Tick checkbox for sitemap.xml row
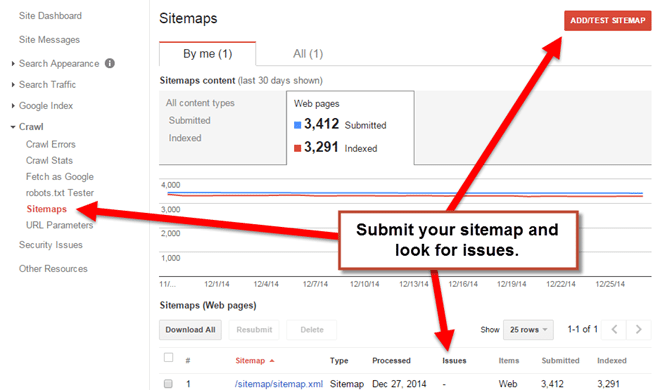The height and width of the screenshot is (390, 660). (168, 384)
